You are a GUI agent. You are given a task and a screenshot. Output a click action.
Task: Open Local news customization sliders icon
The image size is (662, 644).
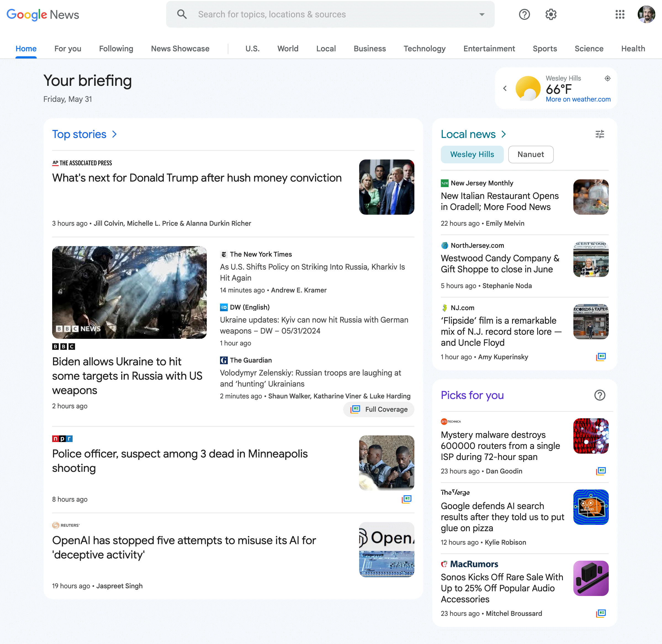(x=600, y=134)
